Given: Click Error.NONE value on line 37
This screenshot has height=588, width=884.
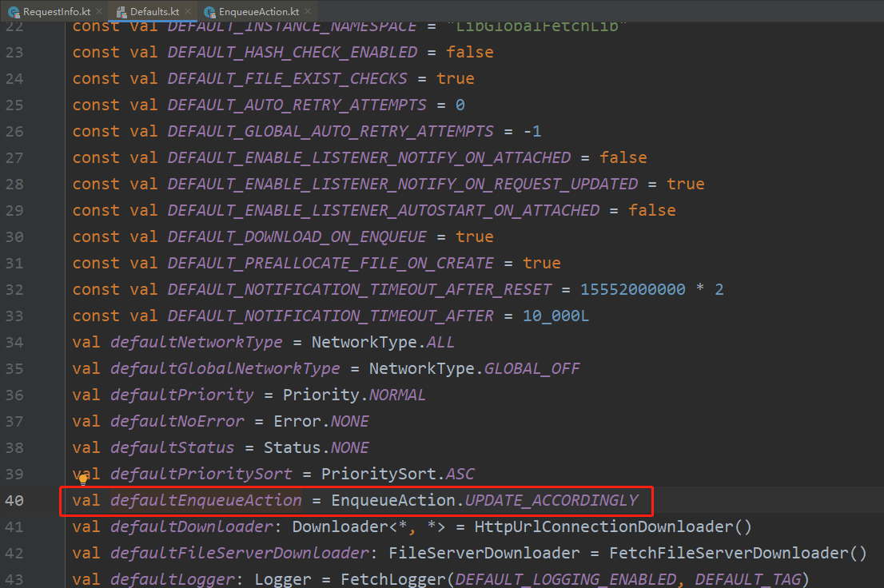Looking at the screenshot, I should point(321,422).
